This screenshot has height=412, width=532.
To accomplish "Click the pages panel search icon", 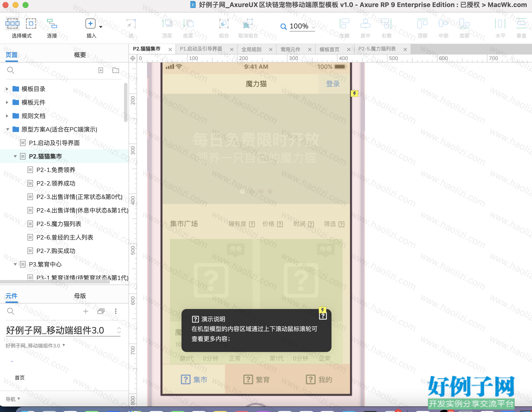I will (10, 70).
